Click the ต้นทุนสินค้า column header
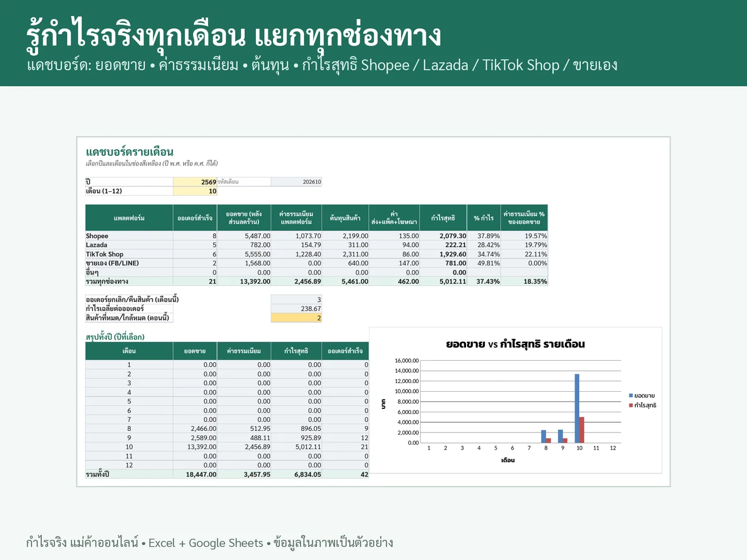Image resolution: width=747 pixels, height=560 pixels. (345, 218)
